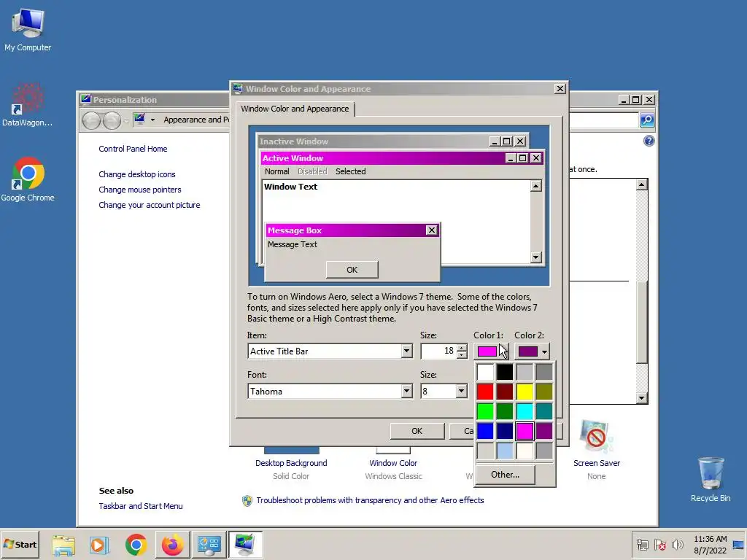Screen dimensions: 747x560
Task: Click Disabled in the preview menu
Action: [x=312, y=171]
